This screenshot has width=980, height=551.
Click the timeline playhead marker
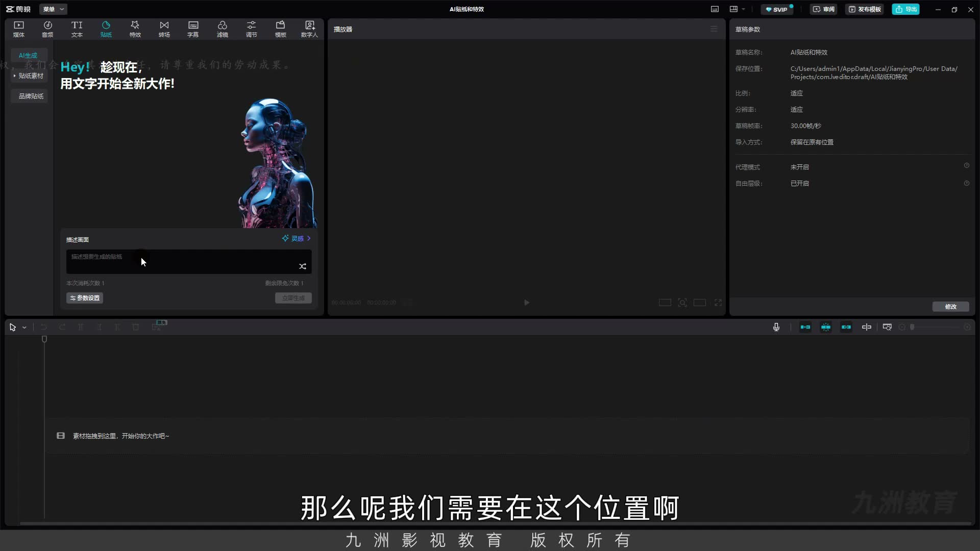[44, 339]
